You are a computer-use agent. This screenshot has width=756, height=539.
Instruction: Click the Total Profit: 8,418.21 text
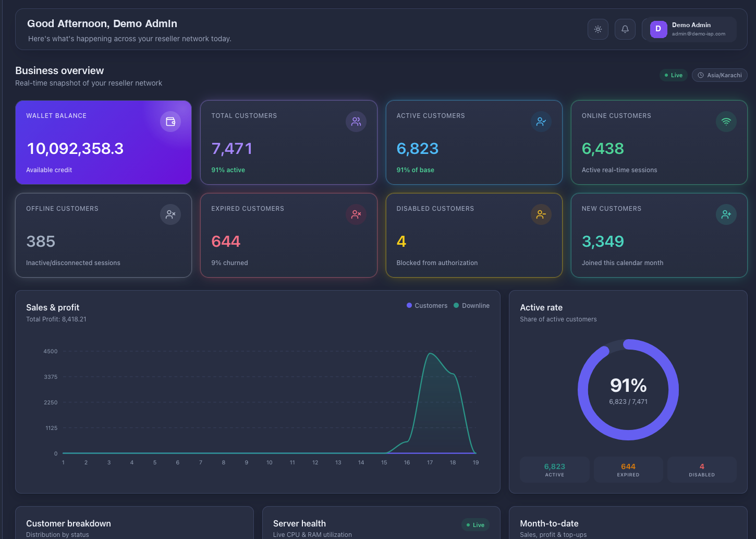pos(56,319)
